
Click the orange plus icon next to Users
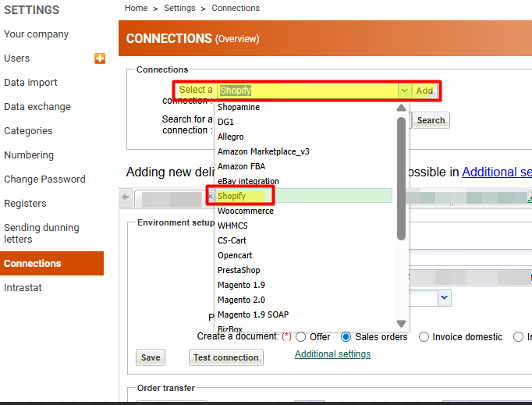(x=100, y=59)
